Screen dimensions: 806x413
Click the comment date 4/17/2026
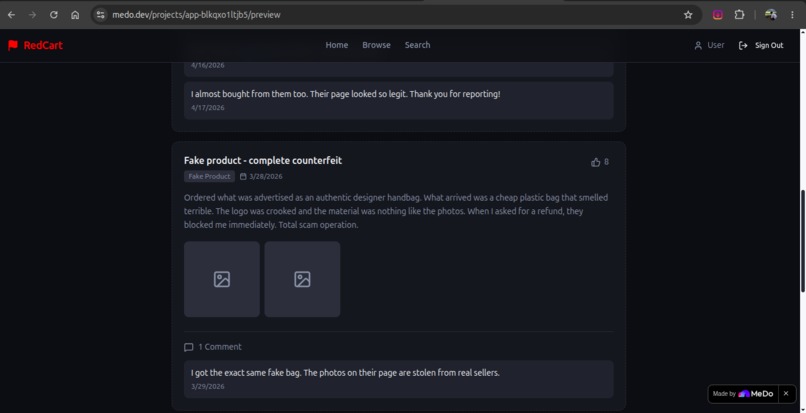click(x=208, y=107)
